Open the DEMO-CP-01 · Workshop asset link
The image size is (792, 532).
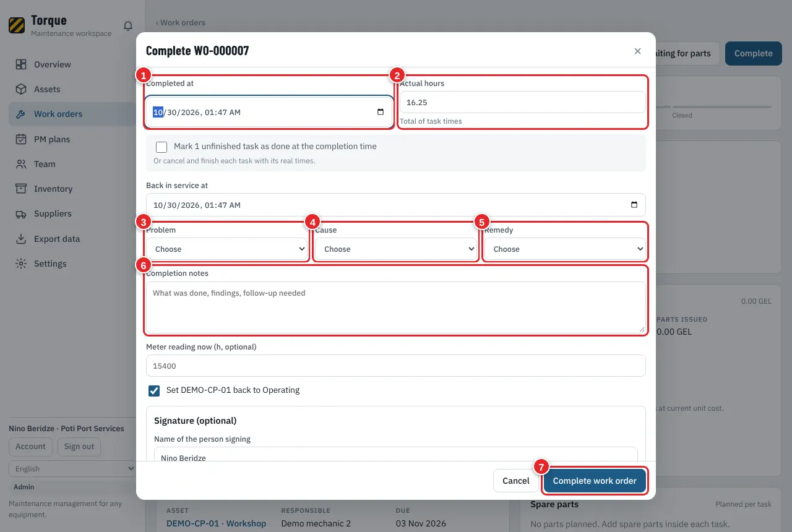pyautogui.click(x=216, y=523)
